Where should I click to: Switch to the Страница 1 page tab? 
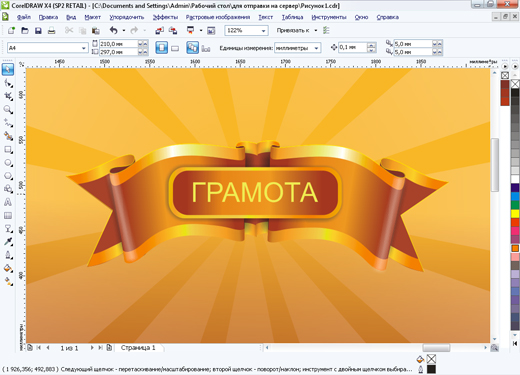tap(138, 348)
